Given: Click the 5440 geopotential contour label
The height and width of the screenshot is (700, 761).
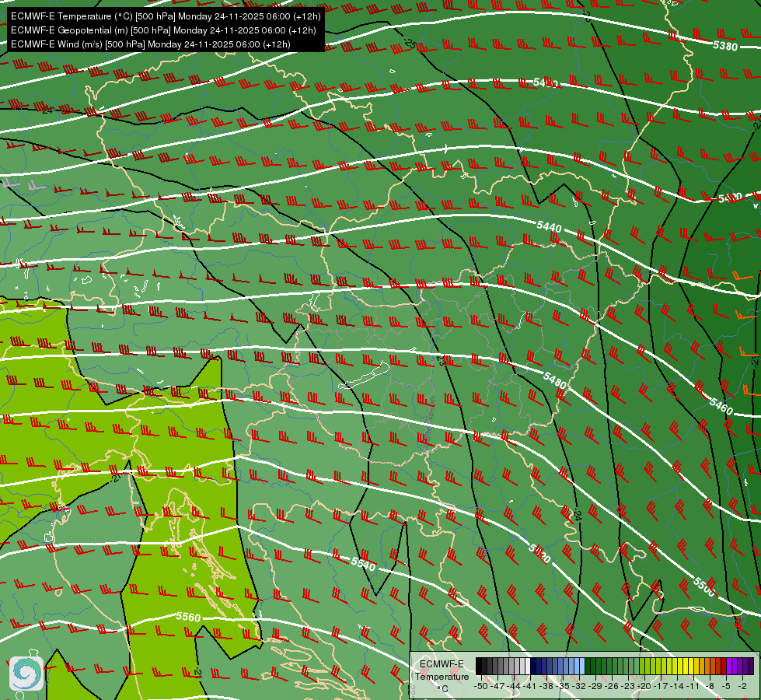Looking at the screenshot, I should (549, 226).
